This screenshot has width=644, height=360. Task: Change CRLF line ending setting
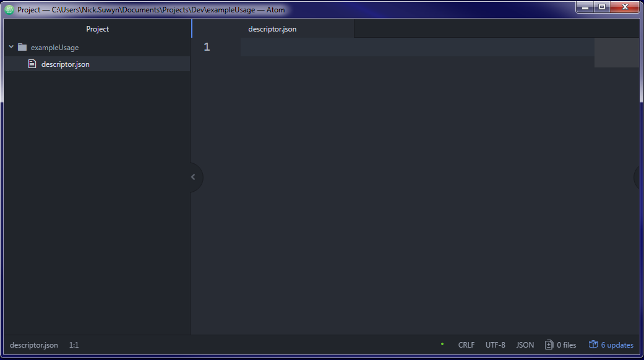pos(466,345)
